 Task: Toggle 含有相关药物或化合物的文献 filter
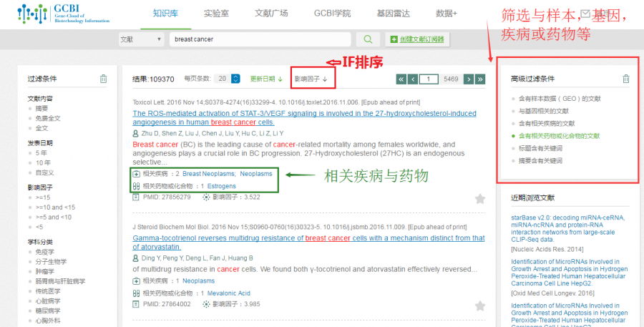559,136
